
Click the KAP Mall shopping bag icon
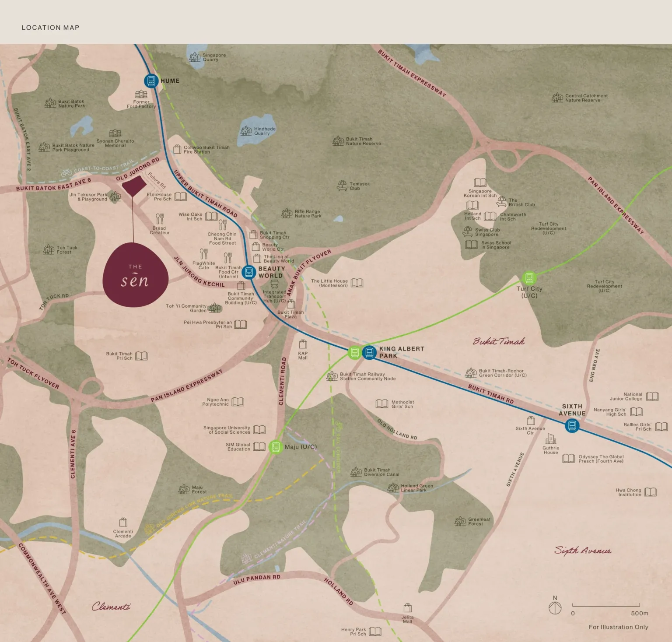click(x=303, y=344)
